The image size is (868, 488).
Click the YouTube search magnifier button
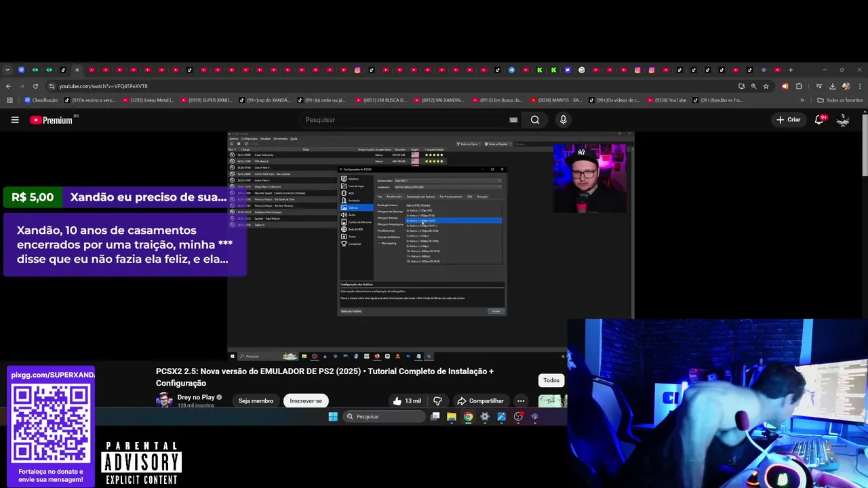[x=535, y=120]
